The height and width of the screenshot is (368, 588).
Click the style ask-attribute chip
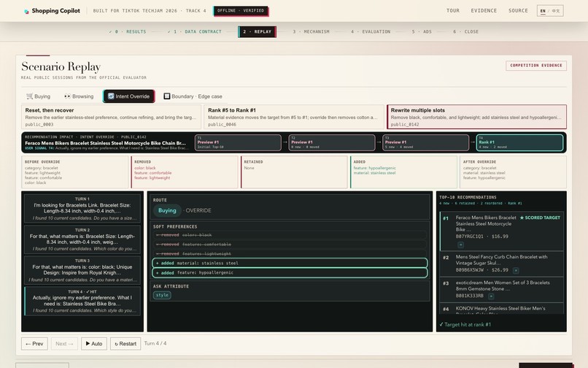162,295
